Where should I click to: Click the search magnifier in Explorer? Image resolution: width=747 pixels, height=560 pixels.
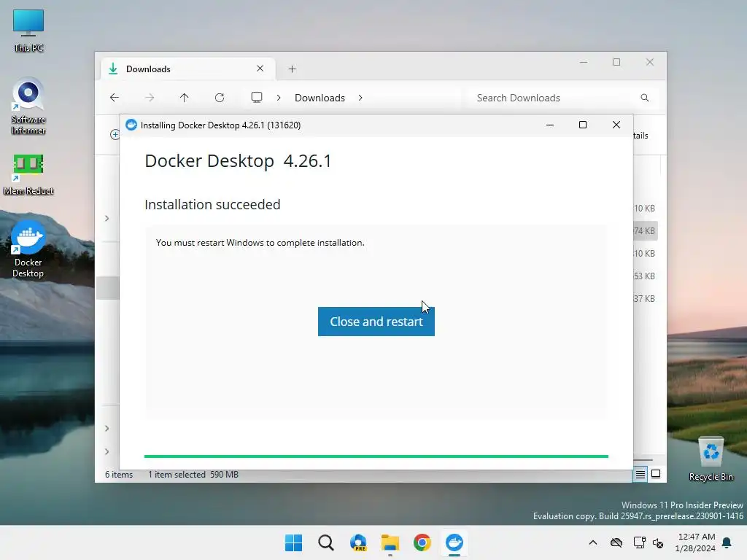pyautogui.click(x=645, y=98)
